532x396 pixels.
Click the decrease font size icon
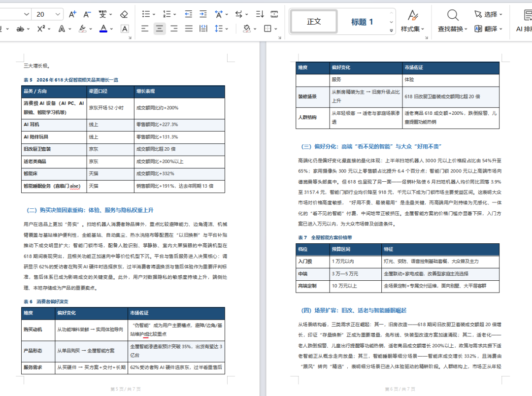[87, 14]
